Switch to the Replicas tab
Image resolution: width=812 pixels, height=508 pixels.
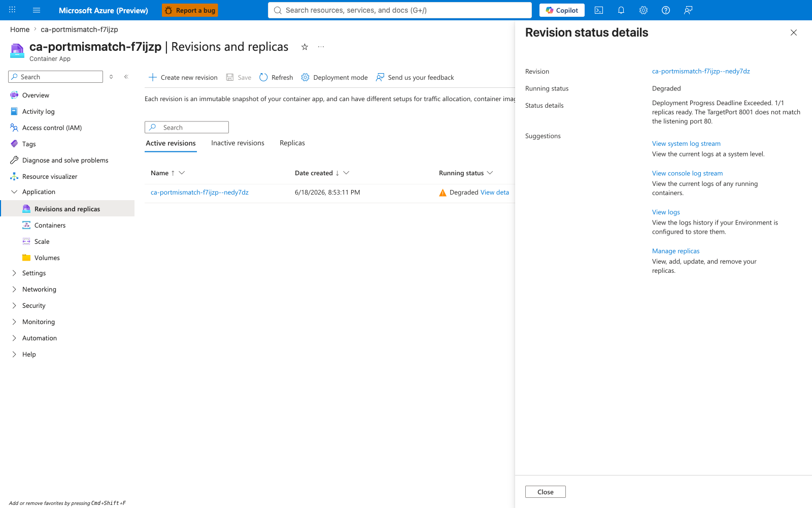[x=292, y=143]
